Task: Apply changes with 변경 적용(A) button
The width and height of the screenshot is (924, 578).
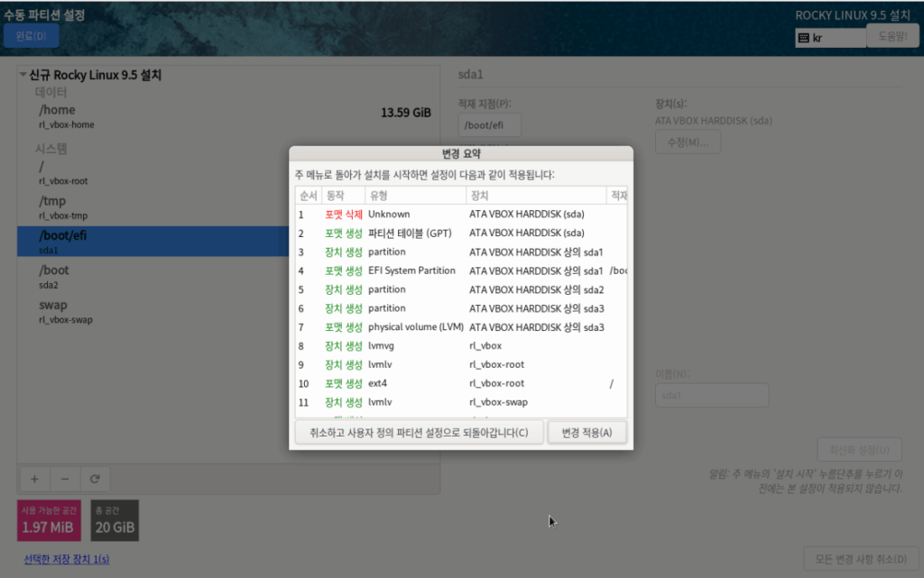Action: (x=587, y=433)
